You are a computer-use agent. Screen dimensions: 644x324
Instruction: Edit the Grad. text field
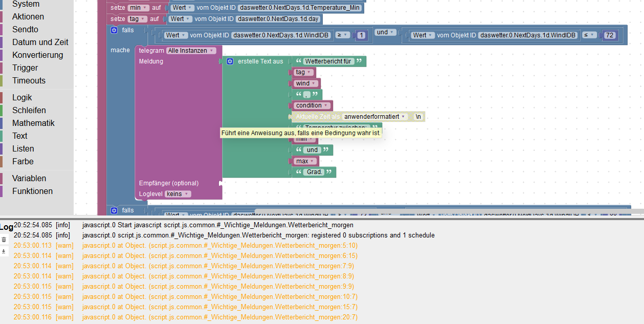coord(314,172)
